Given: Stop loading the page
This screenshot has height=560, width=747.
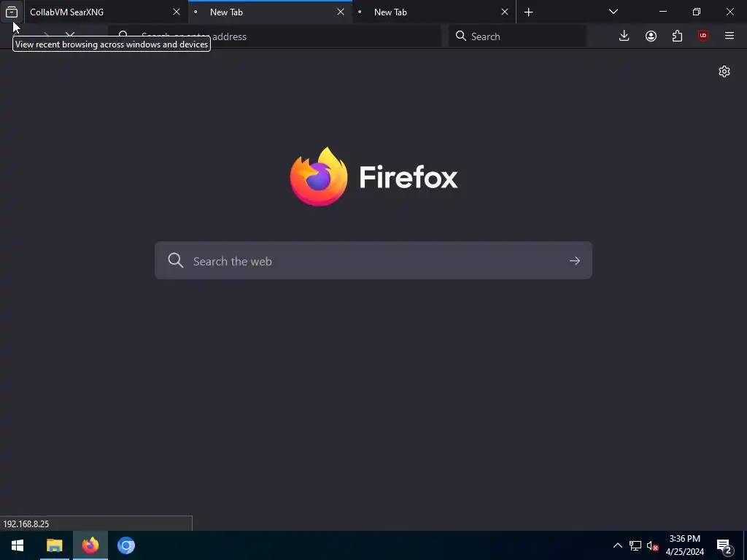Looking at the screenshot, I should [70, 36].
